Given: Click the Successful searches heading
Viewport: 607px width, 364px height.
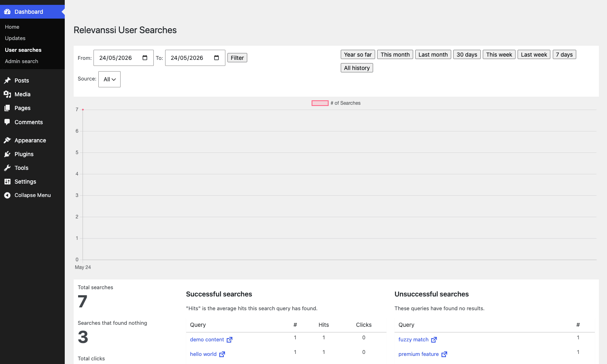Looking at the screenshot, I should tap(219, 294).
